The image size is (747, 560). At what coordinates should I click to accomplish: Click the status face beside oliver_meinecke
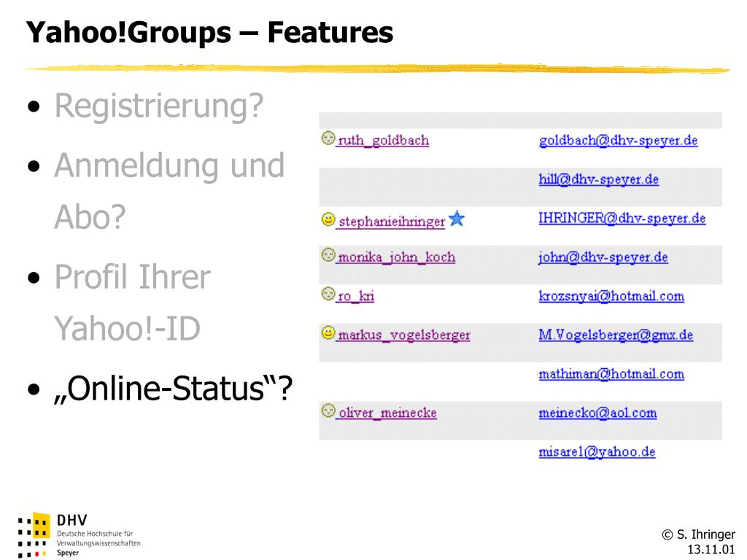tap(328, 411)
